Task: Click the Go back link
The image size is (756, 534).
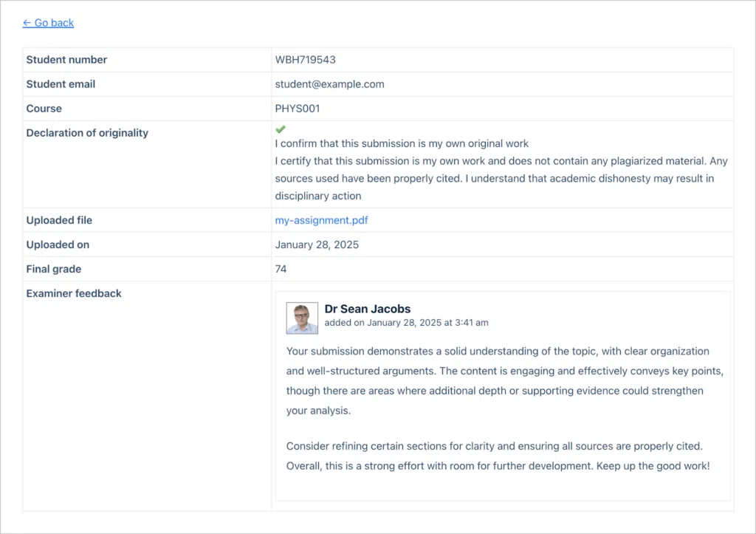Action: coord(48,23)
